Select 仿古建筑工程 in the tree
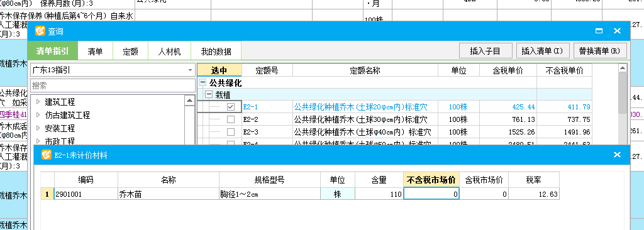 tap(67, 115)
